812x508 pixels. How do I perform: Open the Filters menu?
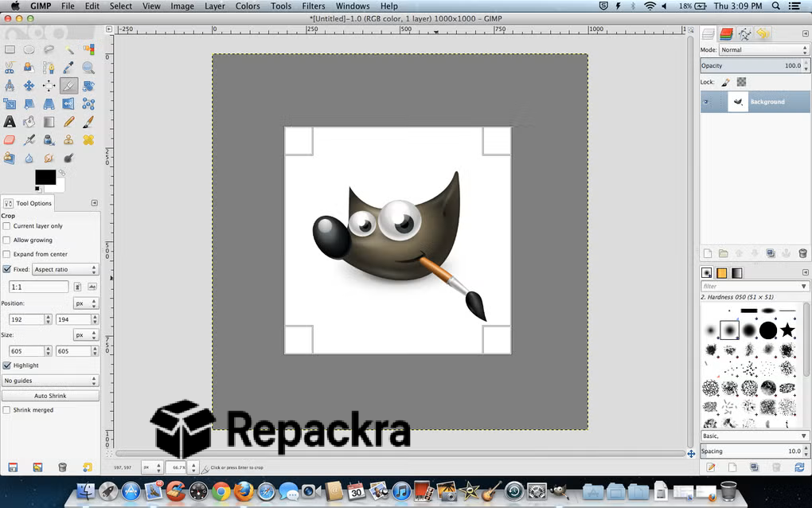pyautogui.click(x=314, y=6)
